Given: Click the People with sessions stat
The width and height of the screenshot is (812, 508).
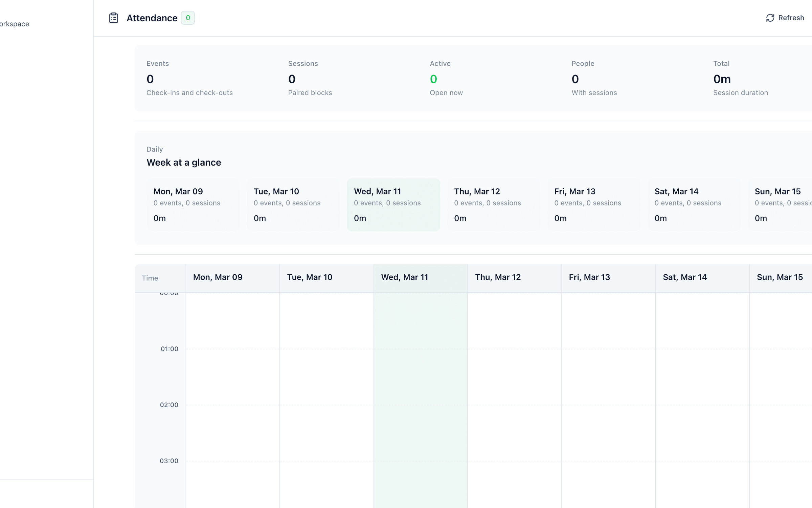Looking at the screenshot, I should pyautogui.click(x=594, y=78).
